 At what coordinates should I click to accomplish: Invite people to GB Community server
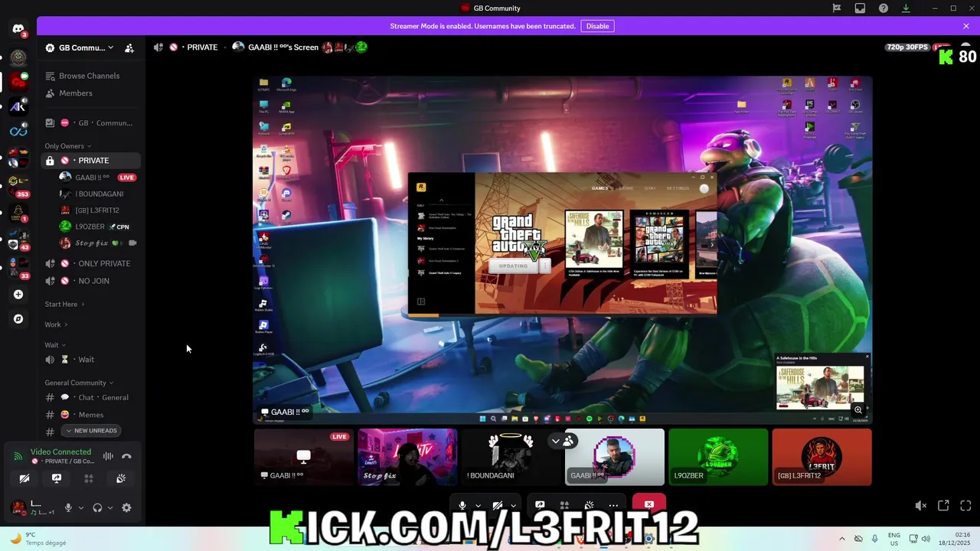click(129, 47)
